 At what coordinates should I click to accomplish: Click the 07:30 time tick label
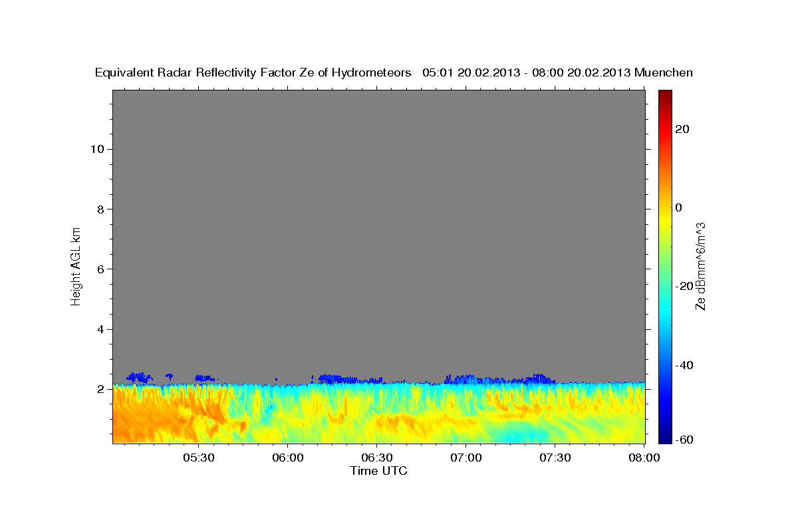pos(555,458)
